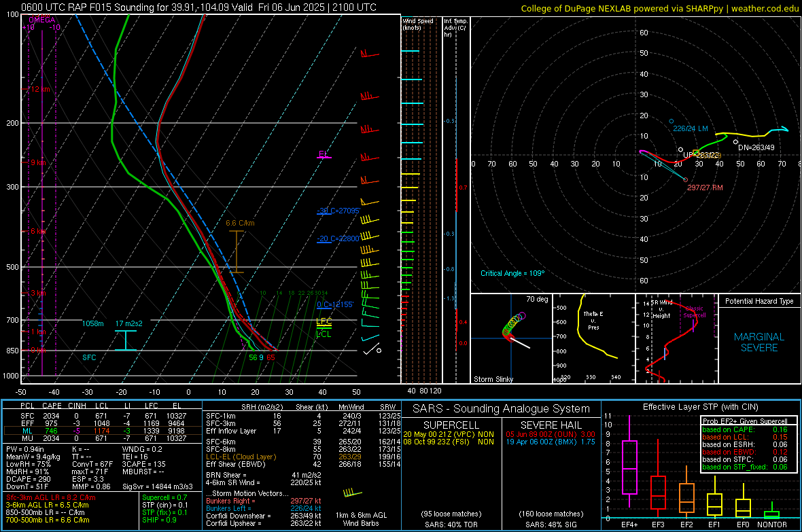Select the 'based on STP_fixed:' probability line
Viewport: 802px width, 532px height.
(745, 467)
